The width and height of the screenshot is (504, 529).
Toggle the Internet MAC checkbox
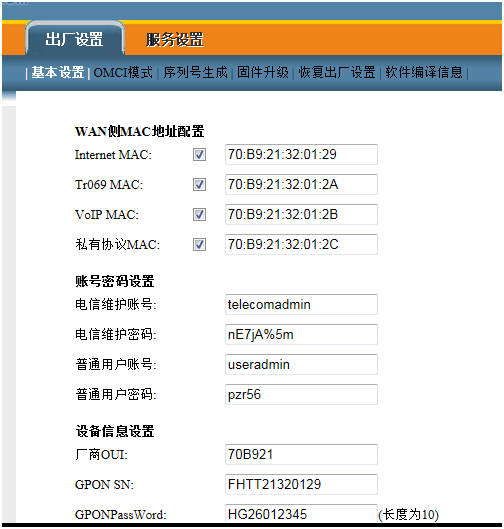tap(199, 155)
